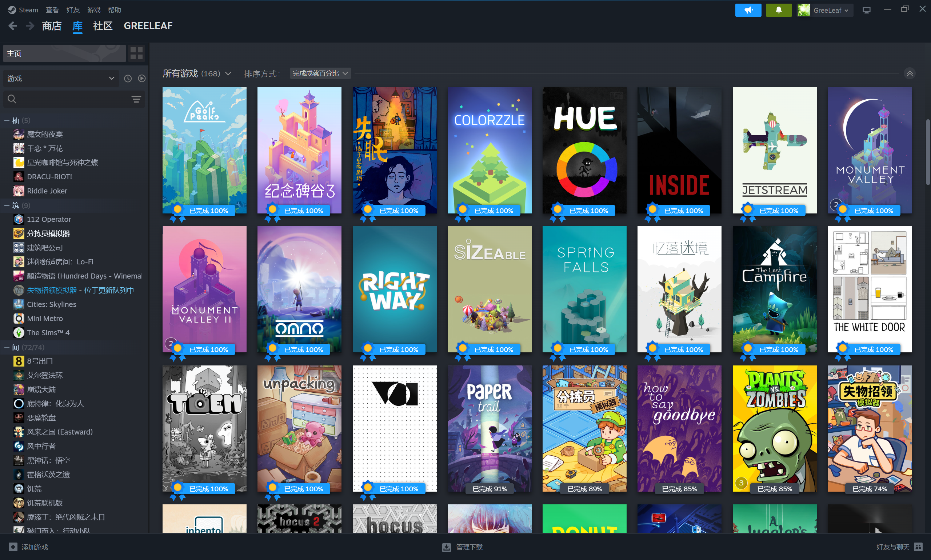
Task: Click the Big Picture mode monitor icon
Action: [867, 10]
